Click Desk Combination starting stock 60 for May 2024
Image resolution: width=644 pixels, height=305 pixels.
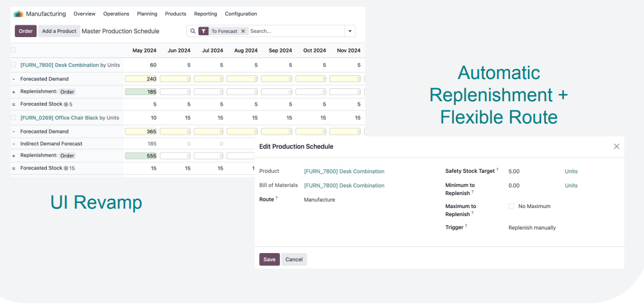click(x=153, y=65)
